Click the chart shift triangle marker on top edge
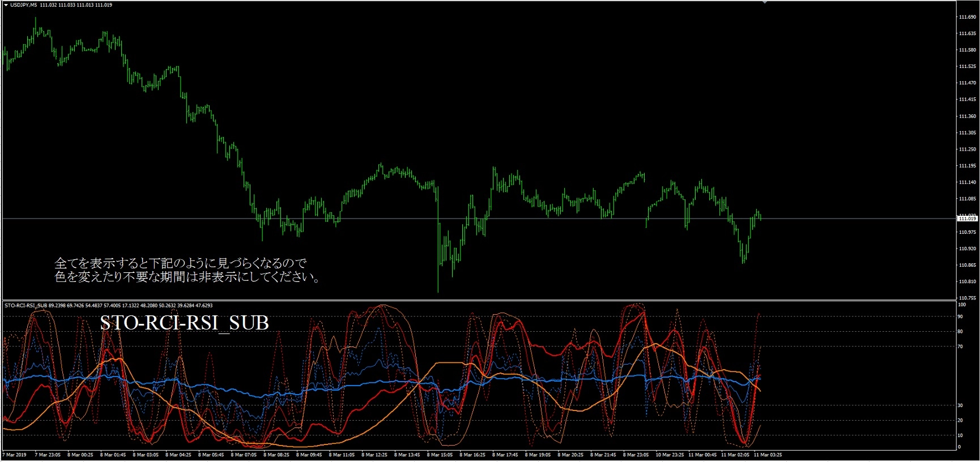Screen dimensions: 980x462 (x=765, y=2)
